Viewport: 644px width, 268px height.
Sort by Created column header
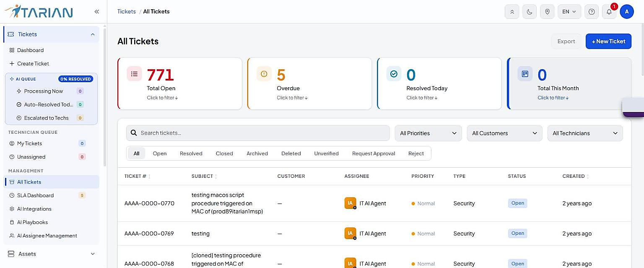click(576, 176)
